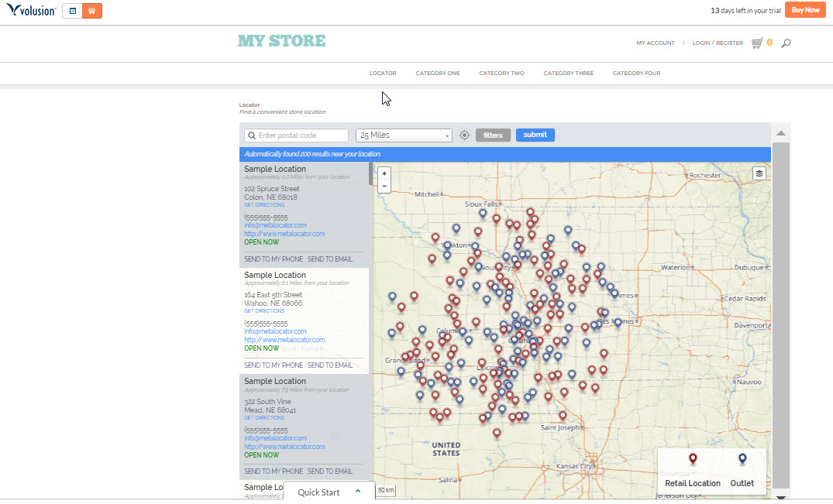Click phone number of Wahoo location
The image size is (833, 504).
(x=266, y=324)
